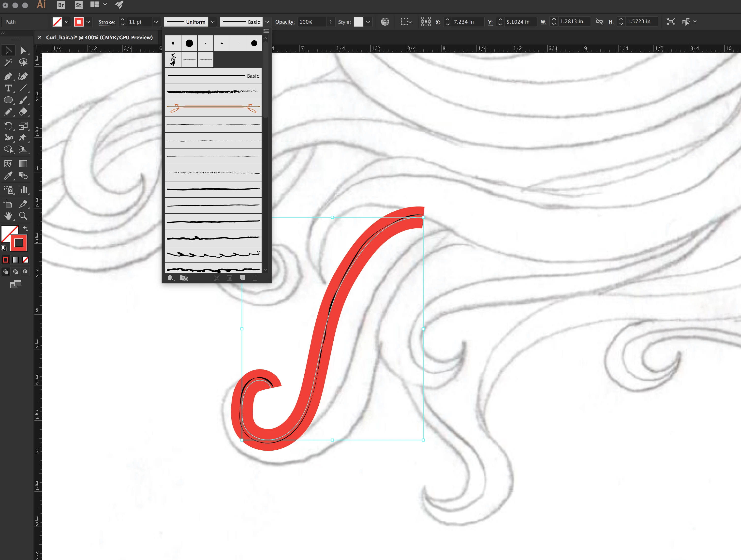Select the Pen tool
This screenshot has height=560, width=741.
coord(8,76)
